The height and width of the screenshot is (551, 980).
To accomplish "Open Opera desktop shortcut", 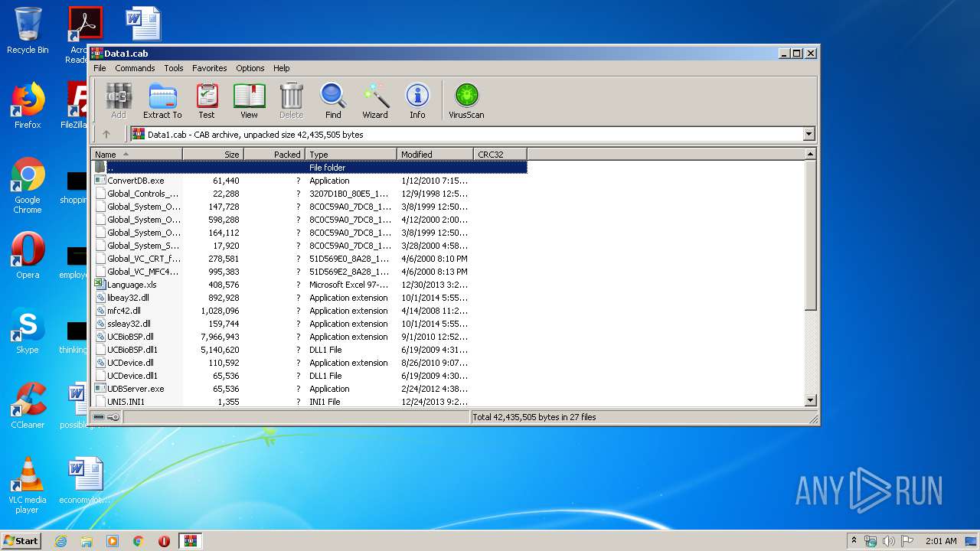I will pyautogui.click(x=28, y=256).
